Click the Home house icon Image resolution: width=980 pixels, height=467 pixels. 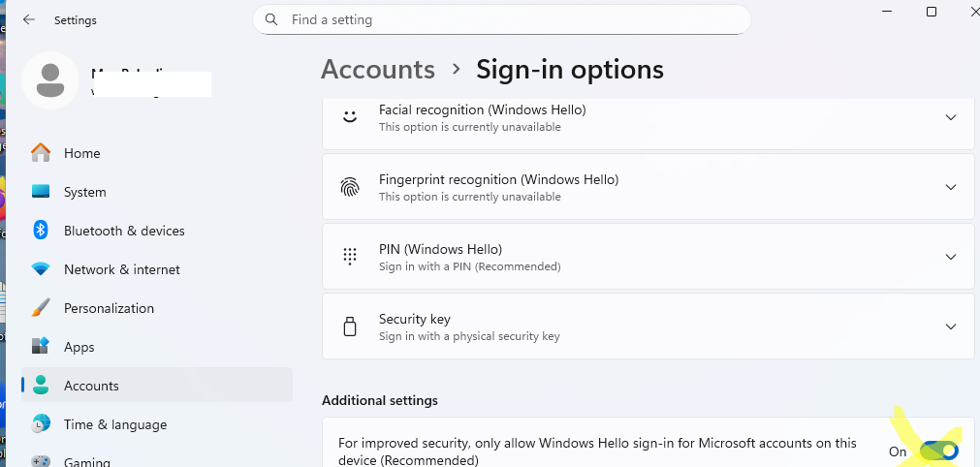pos(41,153)
